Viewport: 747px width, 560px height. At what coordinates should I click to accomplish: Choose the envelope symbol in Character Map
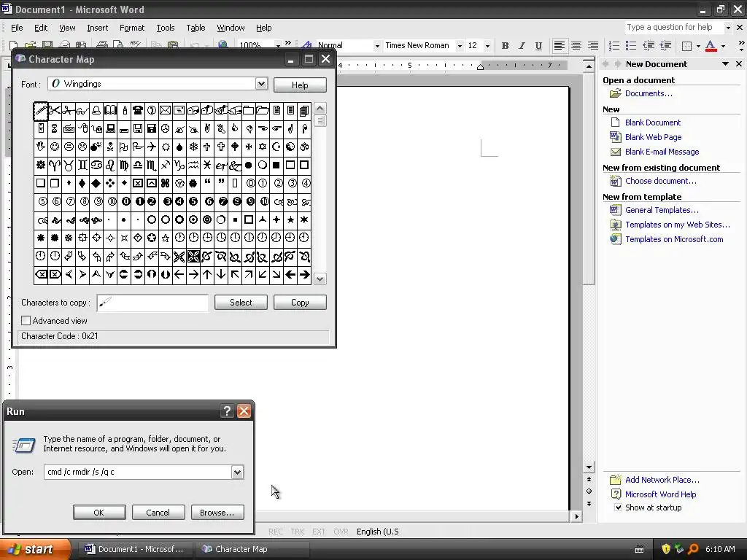coord(166,111)
